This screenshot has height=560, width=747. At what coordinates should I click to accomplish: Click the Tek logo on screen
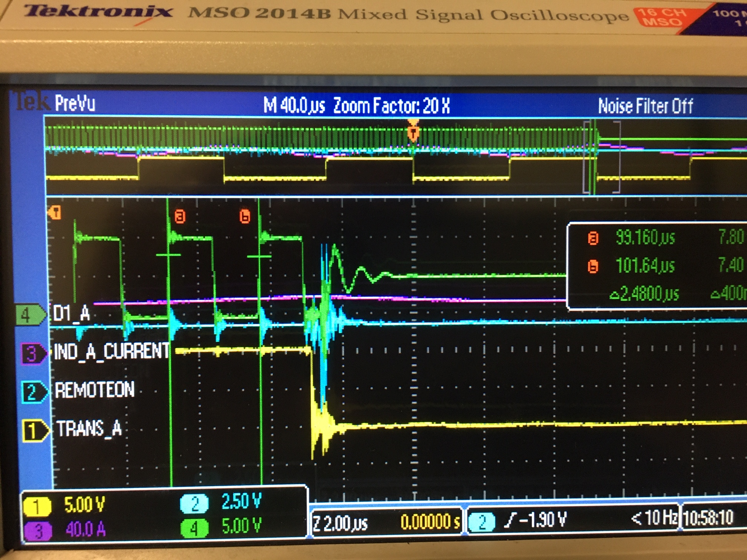[x=31, y=101]
